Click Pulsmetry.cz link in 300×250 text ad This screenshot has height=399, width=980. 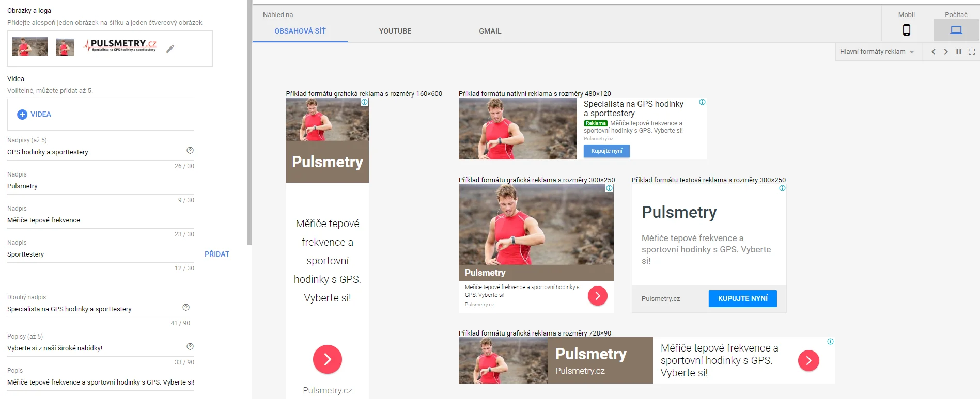pos(661,299)
